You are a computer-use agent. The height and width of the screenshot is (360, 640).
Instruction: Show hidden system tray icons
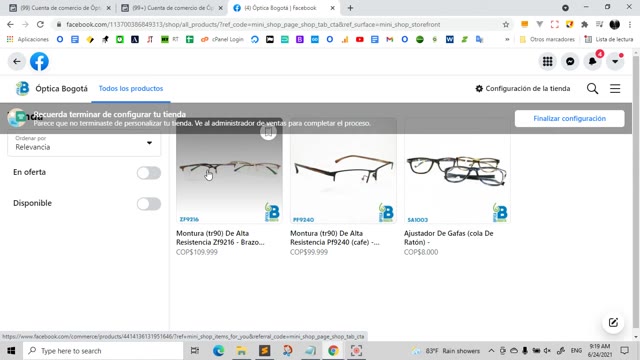(491, 351)
